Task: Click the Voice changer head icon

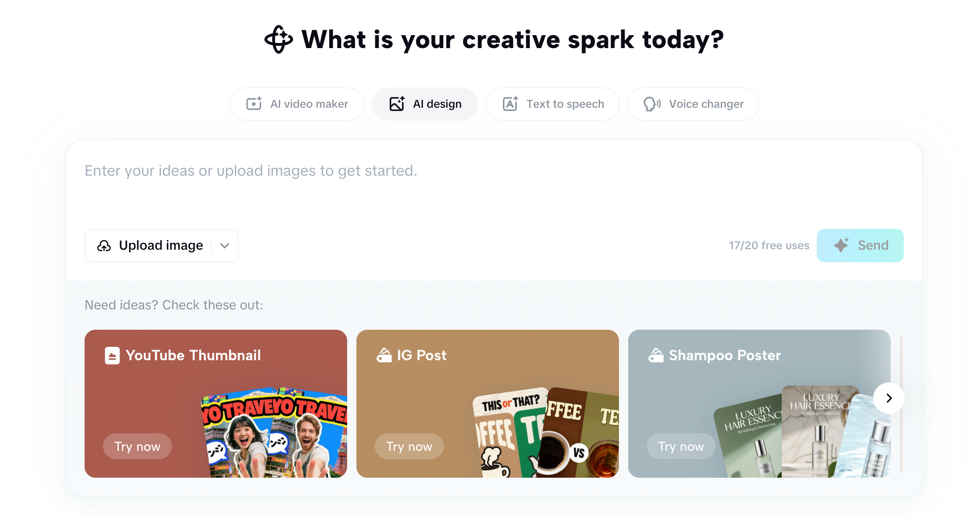Action: click(652, 104)
